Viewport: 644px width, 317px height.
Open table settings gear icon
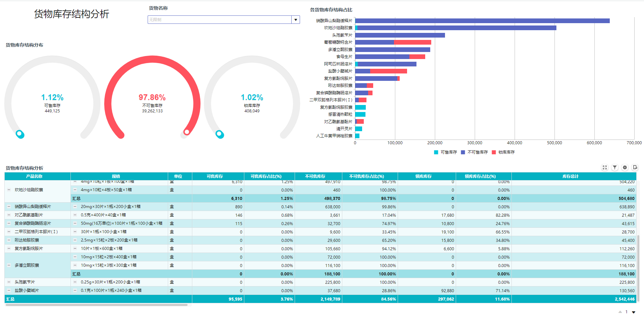click(x=625, y=167)
